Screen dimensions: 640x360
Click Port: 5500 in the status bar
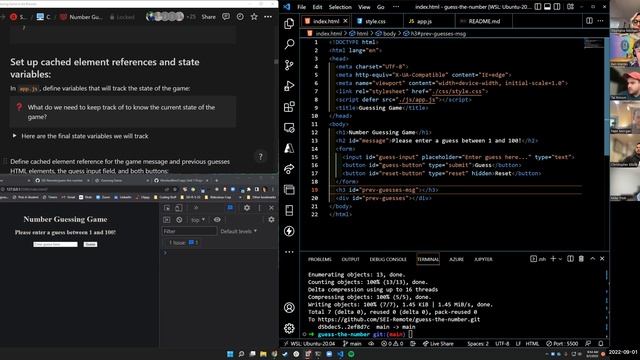click(562, 344)
